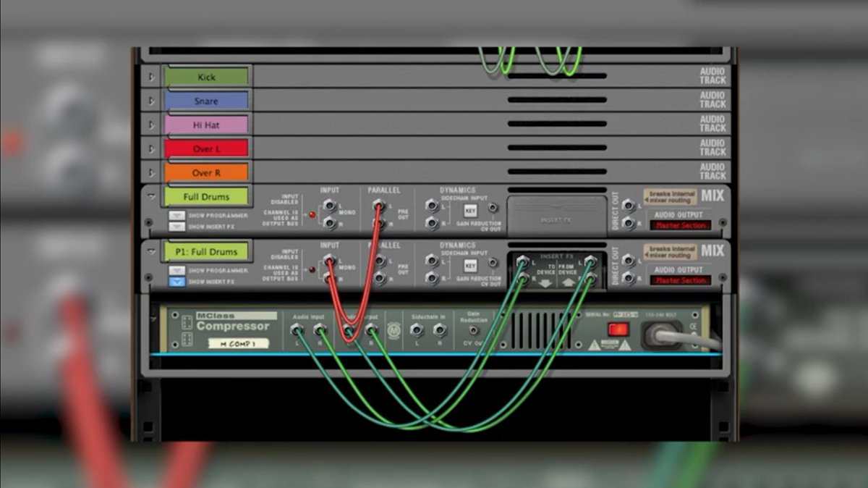Click the P1: Full Drums Gain Reduction CV Out jack
The width and height of the screenshot is (868, 488).
click(493, 264)
